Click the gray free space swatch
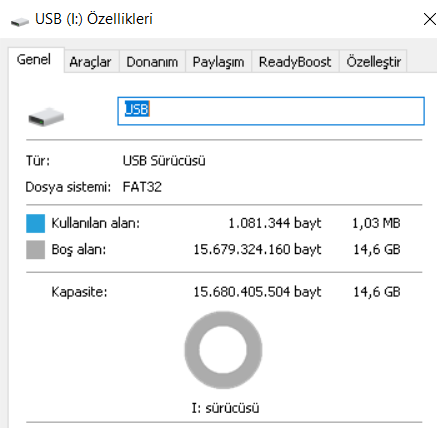The height and width of the screenshot is (428, 437). [x=35, y=250]
